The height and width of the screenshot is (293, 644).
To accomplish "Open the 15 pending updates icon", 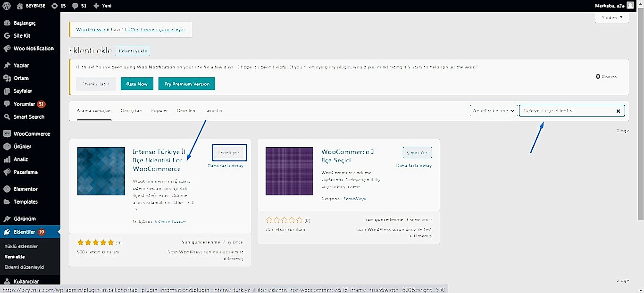I will point(59,6).
